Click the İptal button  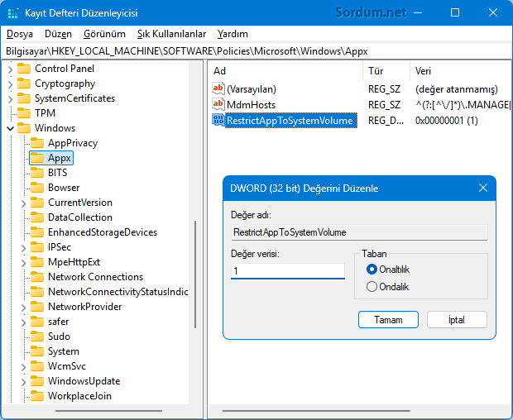click(x=456, y=320)
